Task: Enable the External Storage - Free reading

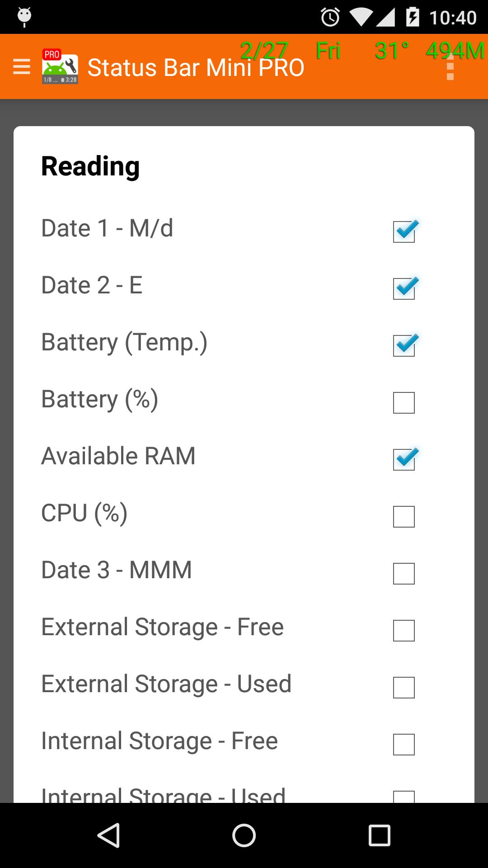Action: [x=404, y=630]
